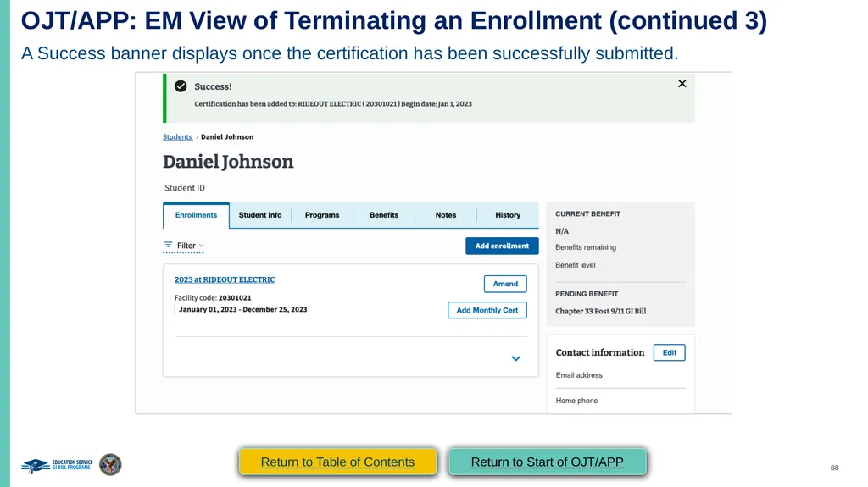
Task: Select the Student ID label
Action: [184, 188]
